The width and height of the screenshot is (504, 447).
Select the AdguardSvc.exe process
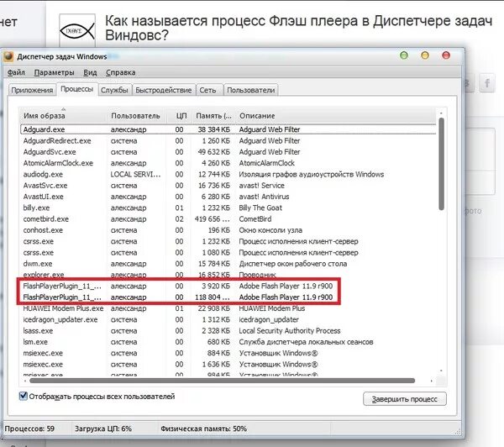coord(228,152)
